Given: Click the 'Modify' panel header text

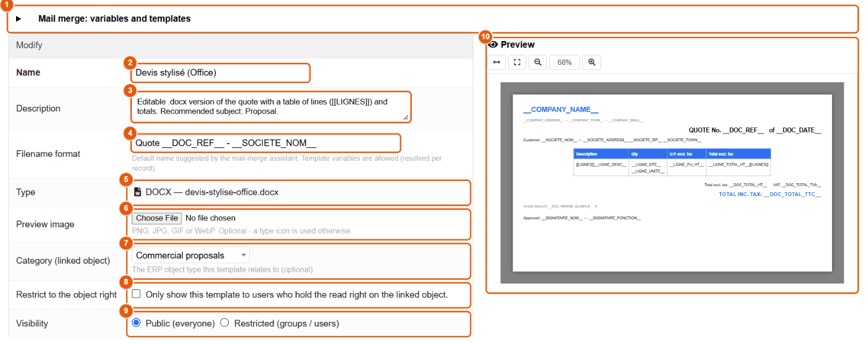Looking at the screenshot, I should pyautogui.click(x=29, y=45).
